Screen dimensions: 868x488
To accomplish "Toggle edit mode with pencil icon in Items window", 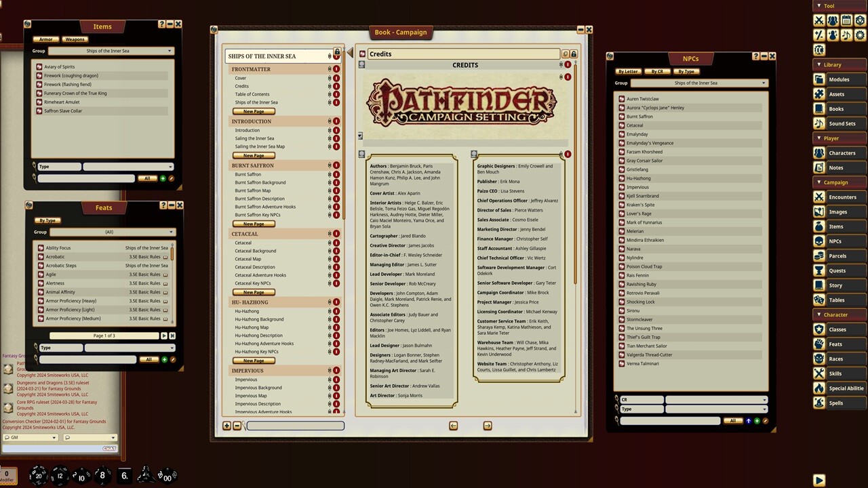I will point(171,178).
